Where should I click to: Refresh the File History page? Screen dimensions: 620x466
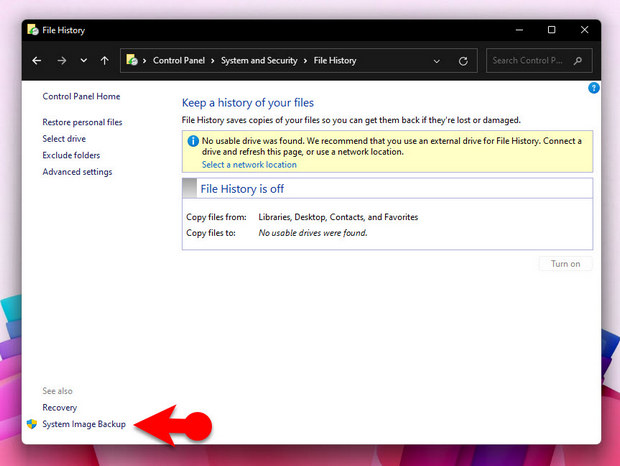(463, 61)
